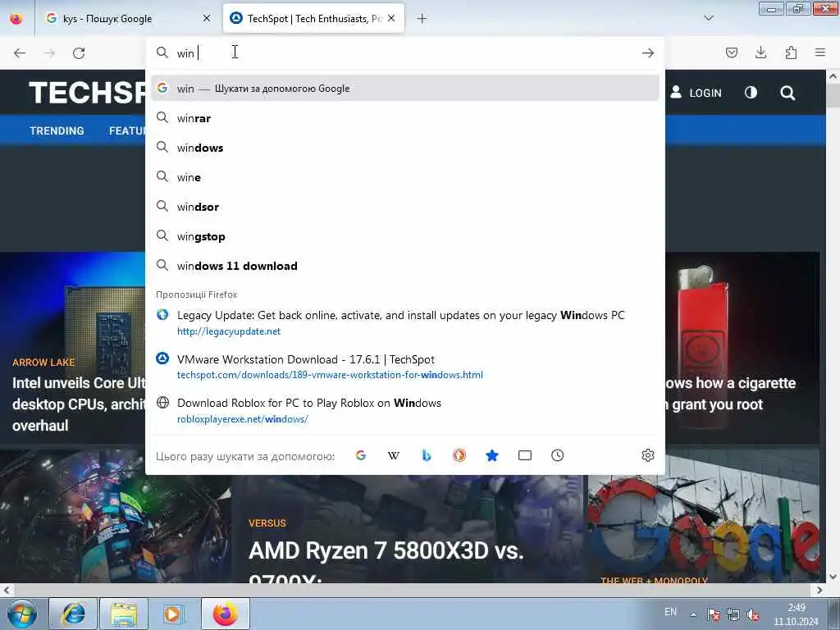The width and height of the screenshot is (840, 630).
Task: Click TechSpot LOGIN link
Action: click(696, 93)
